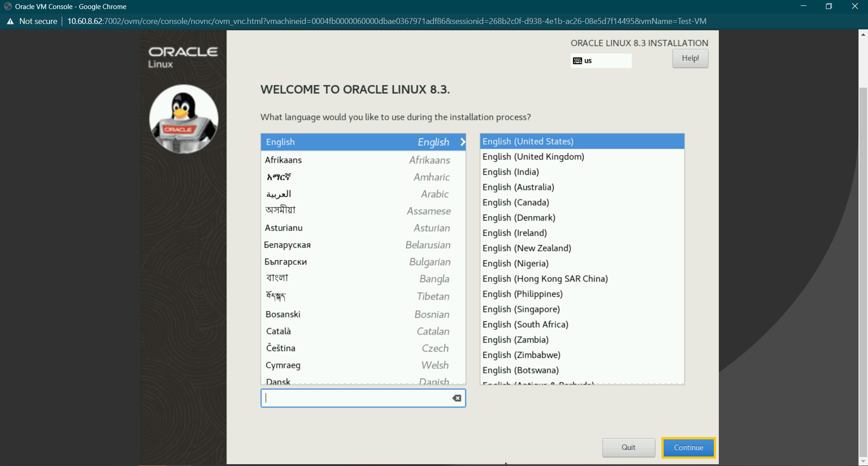This screenshot has width=868, height=466.
Task: Select Belarusian language row
Action: click(x=363, y=245)
